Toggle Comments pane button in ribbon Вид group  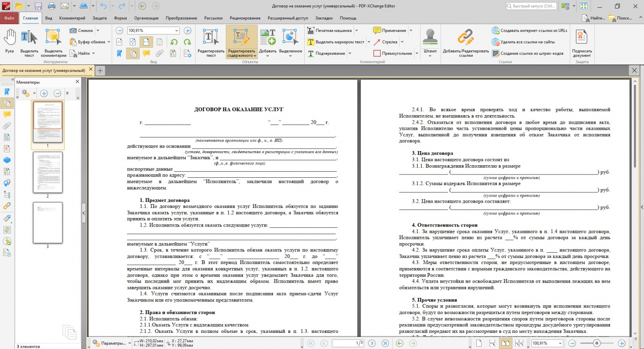pyautogui.click(x=146, y=53)
